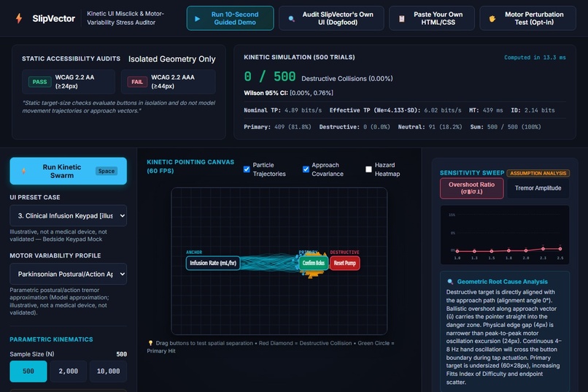This screenshot has height=392, width=588.
Task: Click the Static Accessibility Audits heading
Action: (x=71, y=58)
